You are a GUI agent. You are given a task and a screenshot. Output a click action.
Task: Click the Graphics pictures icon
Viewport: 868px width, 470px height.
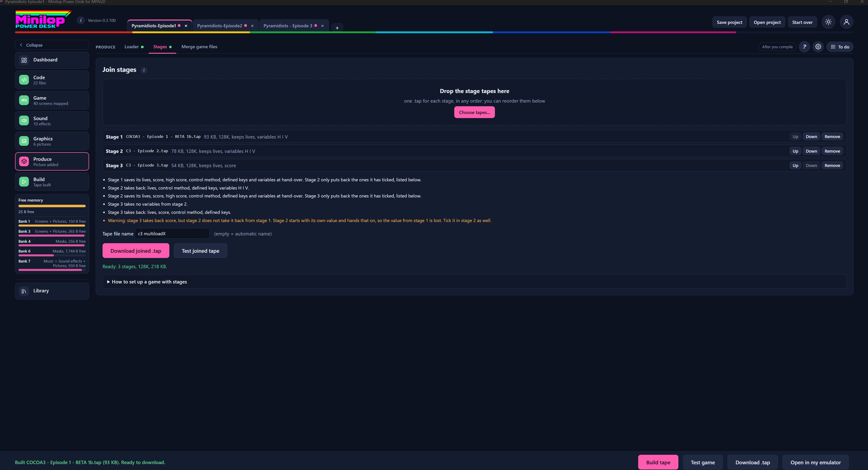(x=24, y=141)
